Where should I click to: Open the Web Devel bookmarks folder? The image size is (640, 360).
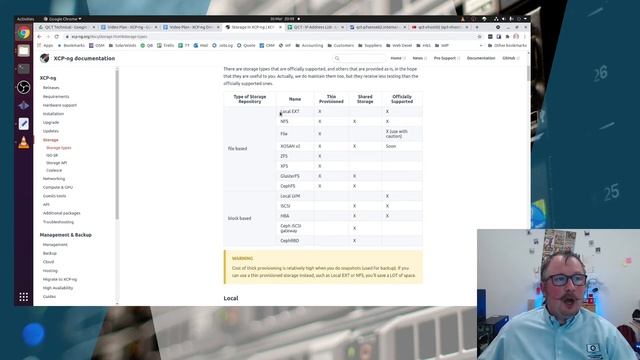pos(399,46)
